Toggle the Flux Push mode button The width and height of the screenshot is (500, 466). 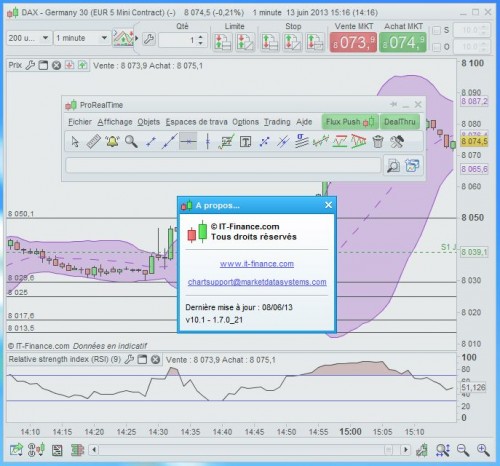(x=350, y=122)
